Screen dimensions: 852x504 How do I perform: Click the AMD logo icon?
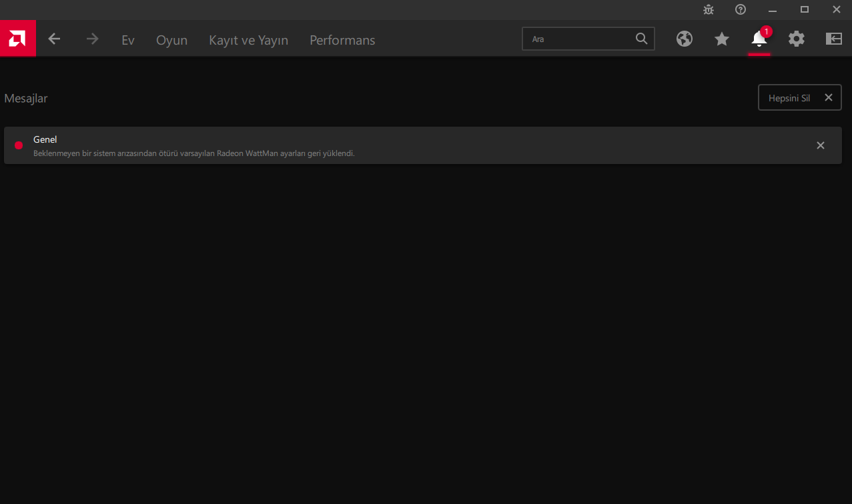(x=18, y=39)
